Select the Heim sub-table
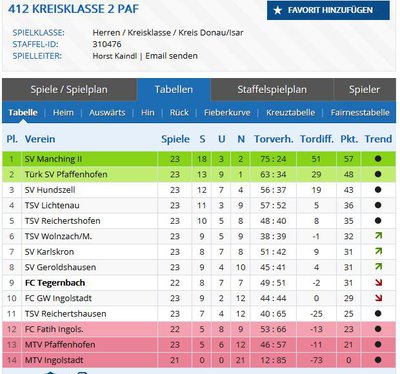Viewport: 400px width, 374px height. tap(63, 113)
